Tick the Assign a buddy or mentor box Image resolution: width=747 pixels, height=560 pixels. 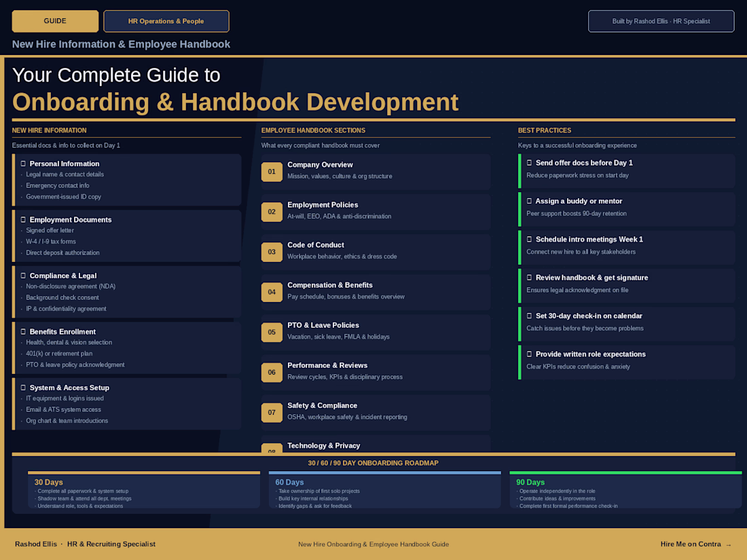[529, 201]
